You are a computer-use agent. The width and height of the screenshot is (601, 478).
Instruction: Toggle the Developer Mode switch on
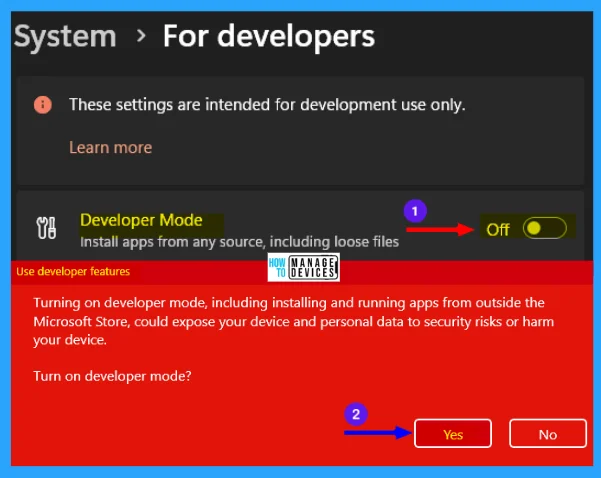pos(544,228)
